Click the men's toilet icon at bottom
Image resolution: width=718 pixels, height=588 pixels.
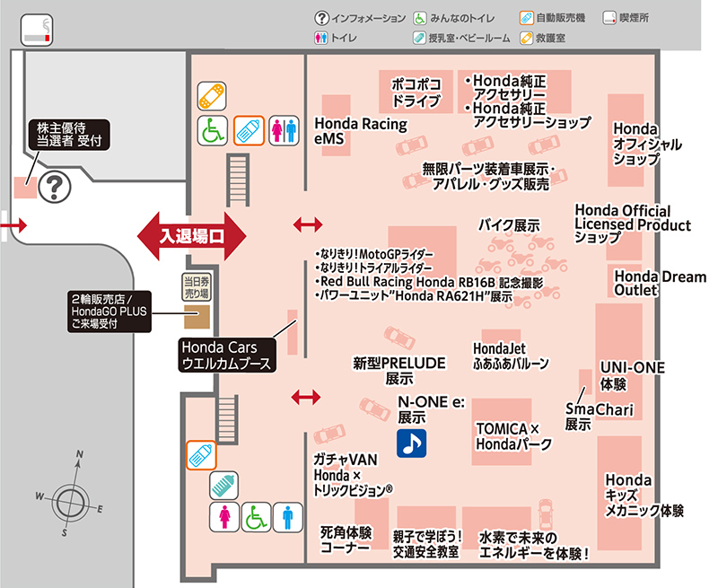pyautogui.click(x=287, y=517)
